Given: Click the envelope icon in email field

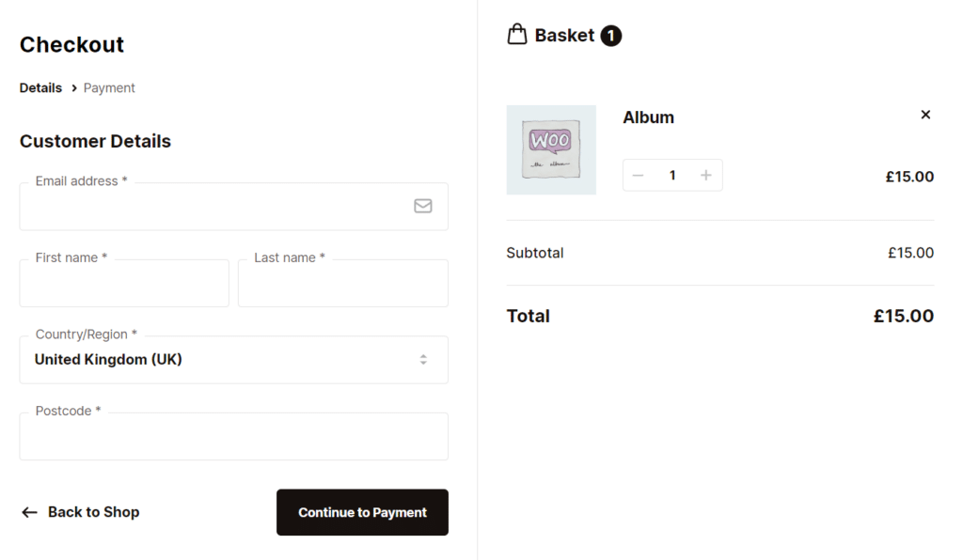Looking at the screenshot, I should coord(422,206).
